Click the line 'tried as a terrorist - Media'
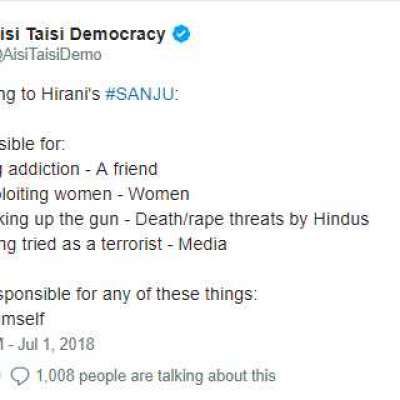Screen dimensions: 400x400 (113, 244)
